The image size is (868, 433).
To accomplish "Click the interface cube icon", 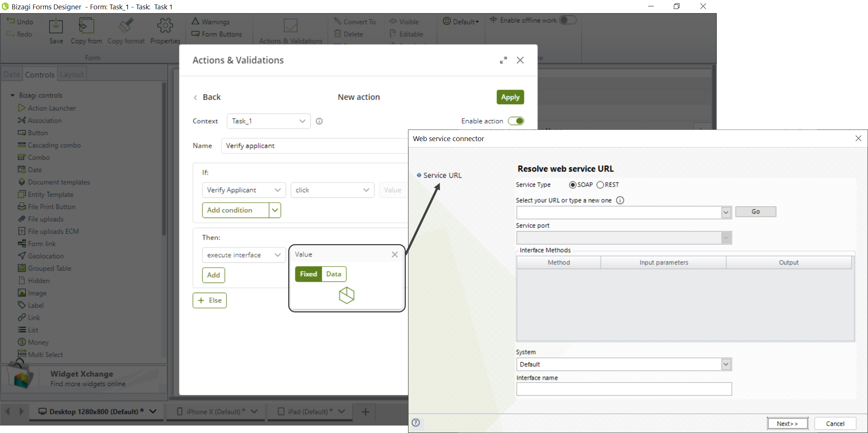I will [x=346, y=295].
